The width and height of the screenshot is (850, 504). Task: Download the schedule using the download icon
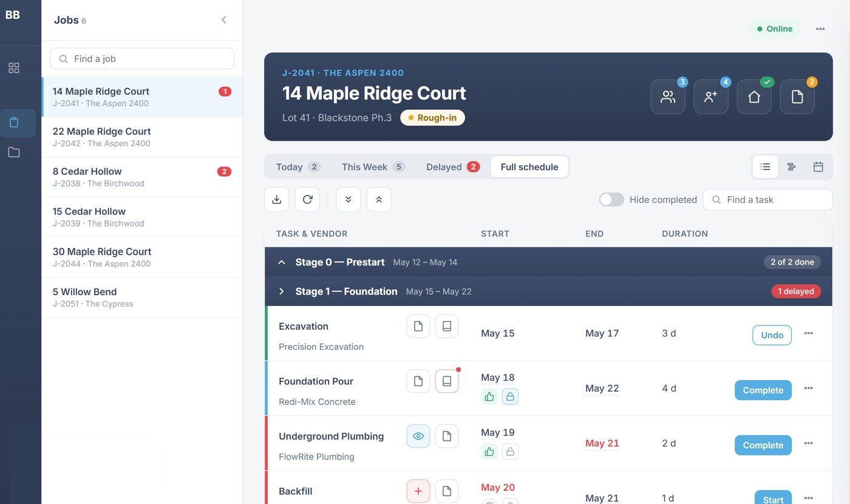[277, 199]
